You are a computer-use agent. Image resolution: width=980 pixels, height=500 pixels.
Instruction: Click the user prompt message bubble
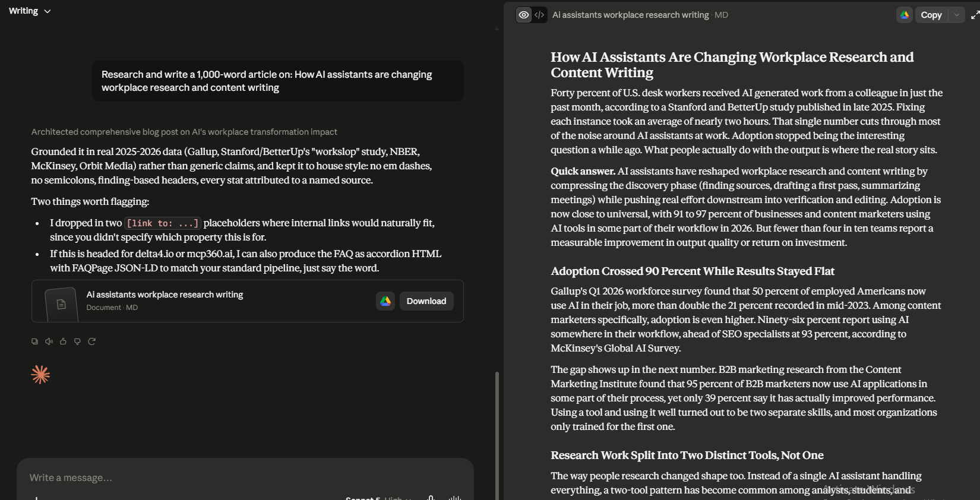click(278, 81)
